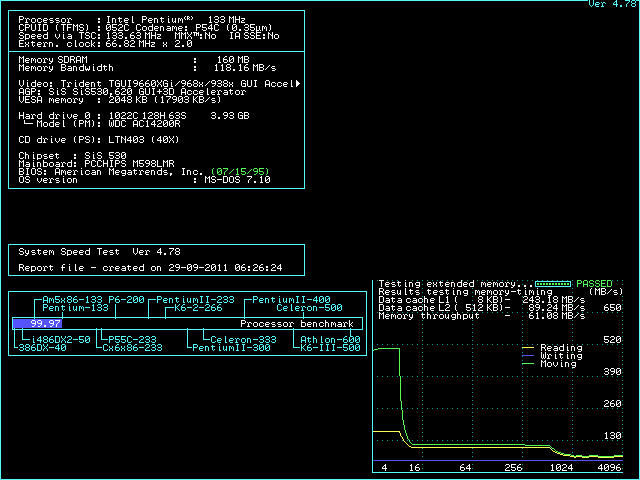Select the Pentium-133 benchmark reference label
This screenshot has height=480, width=640.
pyautogui.click(x=76, y=308)
